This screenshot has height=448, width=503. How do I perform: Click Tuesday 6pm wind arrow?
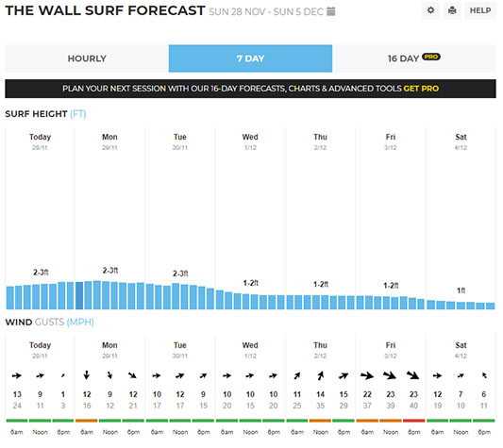coord(203,375)
